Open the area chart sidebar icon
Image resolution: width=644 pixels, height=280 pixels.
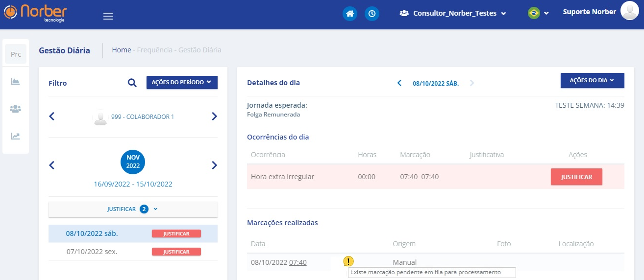click(16, 81)
